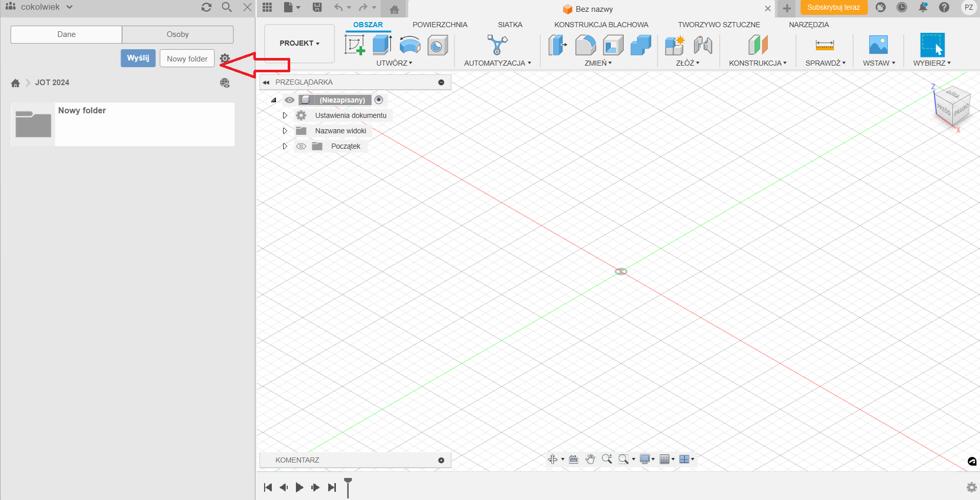Image resolution: width=980 pixels, height=500 pixels.
Task: Open the PROJEKT workspace dropdown
Action: pyautogui.click(x=299, y=44)
